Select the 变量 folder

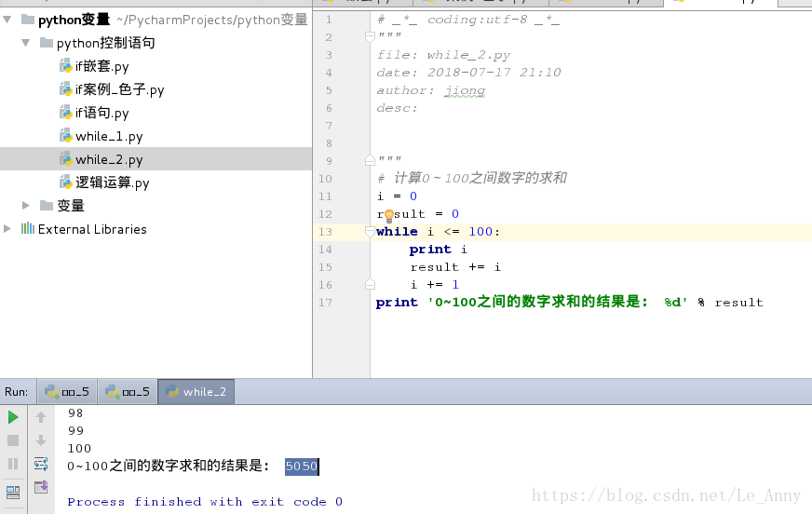71,206
